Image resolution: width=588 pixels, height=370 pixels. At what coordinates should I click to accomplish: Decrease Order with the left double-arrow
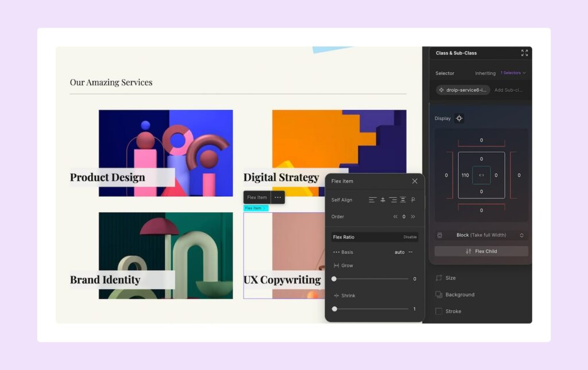[395, 217]
